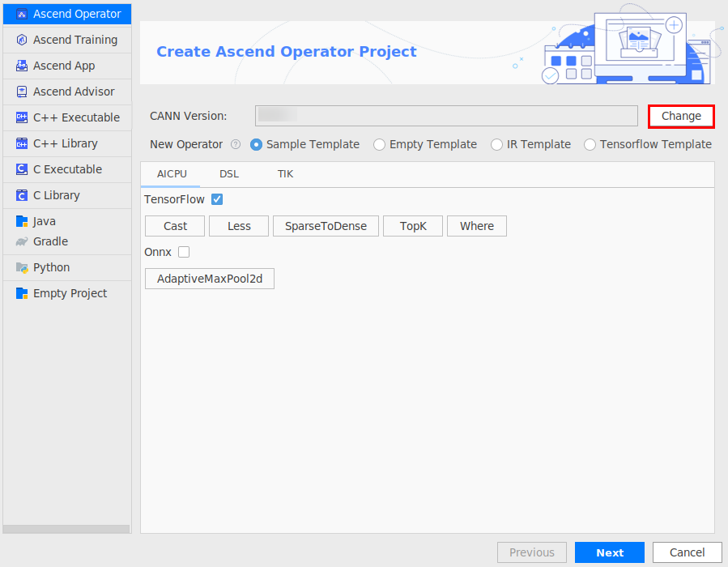Viewport: 728px width, 567px height.
Task: Select Ascend App project type label
Action: coord(64,66)
